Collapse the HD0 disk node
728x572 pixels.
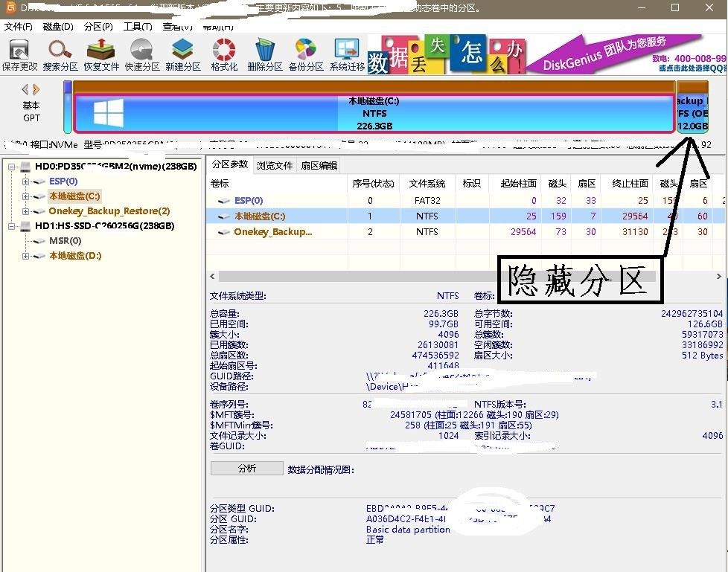pyautogui.click(x=12, y=167)
